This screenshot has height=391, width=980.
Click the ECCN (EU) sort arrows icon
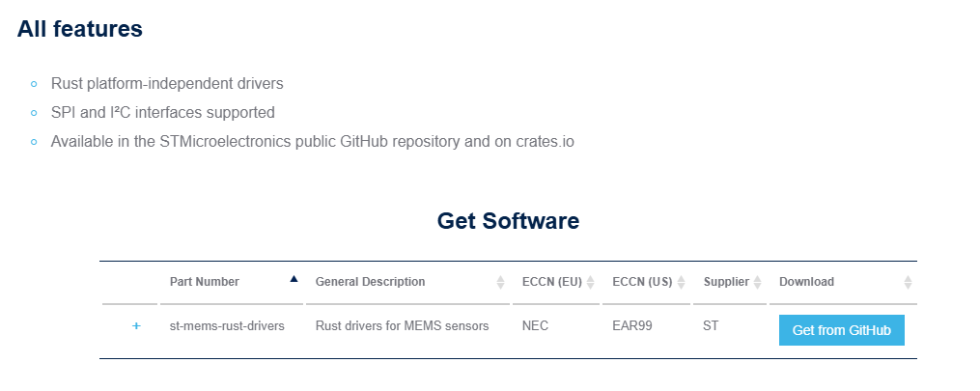click(x=590, y=282)
